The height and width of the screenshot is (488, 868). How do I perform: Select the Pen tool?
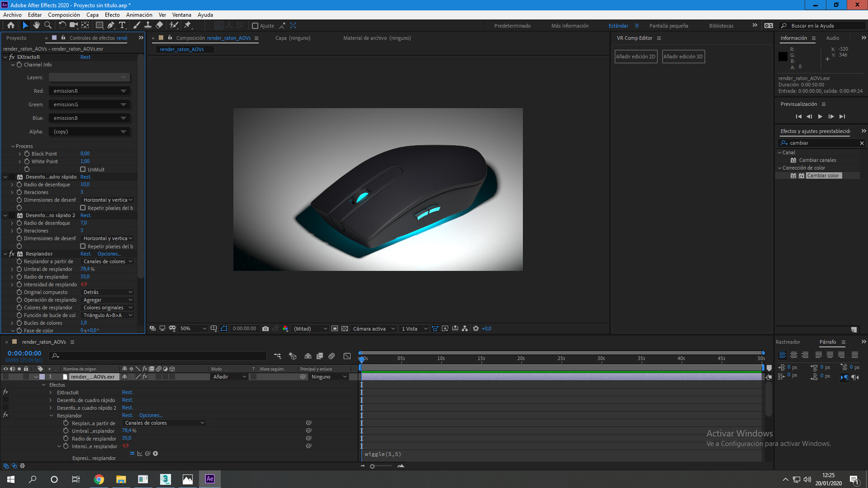(x=111, y=25)
